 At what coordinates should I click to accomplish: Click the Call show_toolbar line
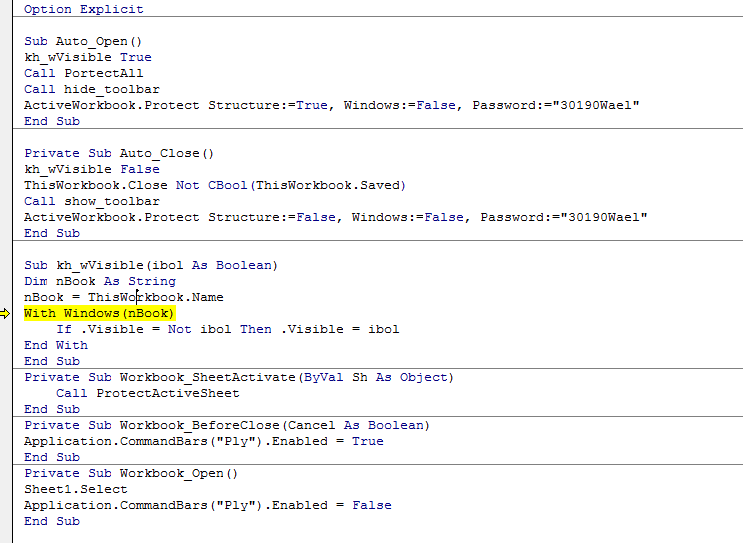(x=92, y=201)
